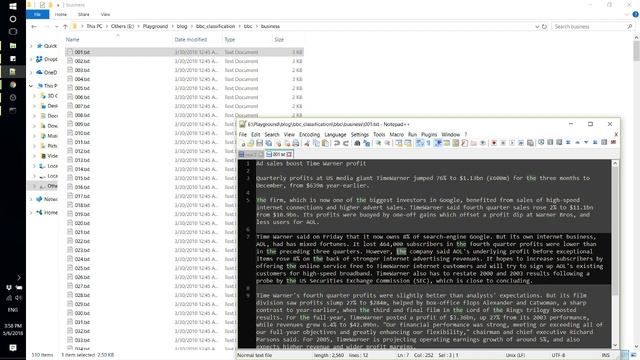640x360 pixels.
Task: Open the address bar history dropdown
Action: point(537,27)
